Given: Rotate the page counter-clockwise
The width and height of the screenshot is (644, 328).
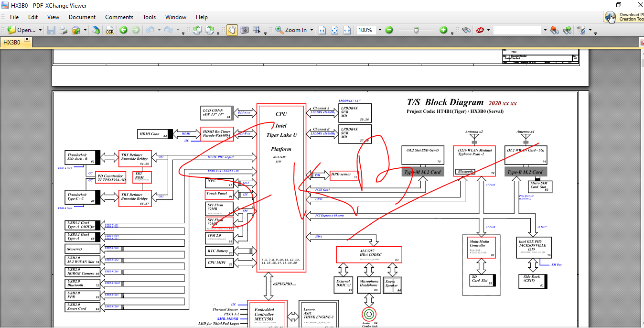Looking at the screenshot, I should 197,30.
